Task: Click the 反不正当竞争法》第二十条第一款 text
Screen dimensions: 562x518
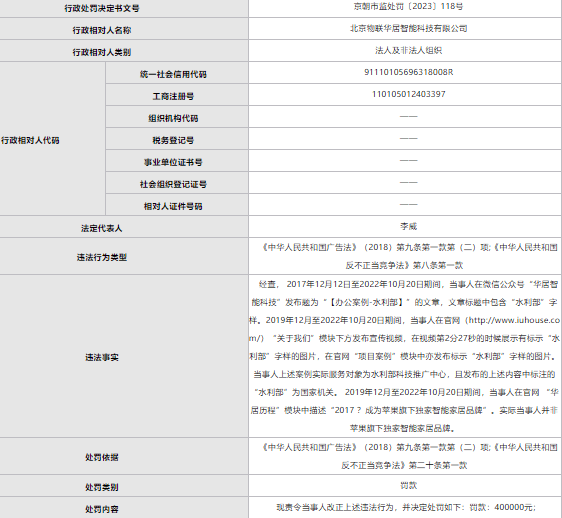Action: click(404, 465)
